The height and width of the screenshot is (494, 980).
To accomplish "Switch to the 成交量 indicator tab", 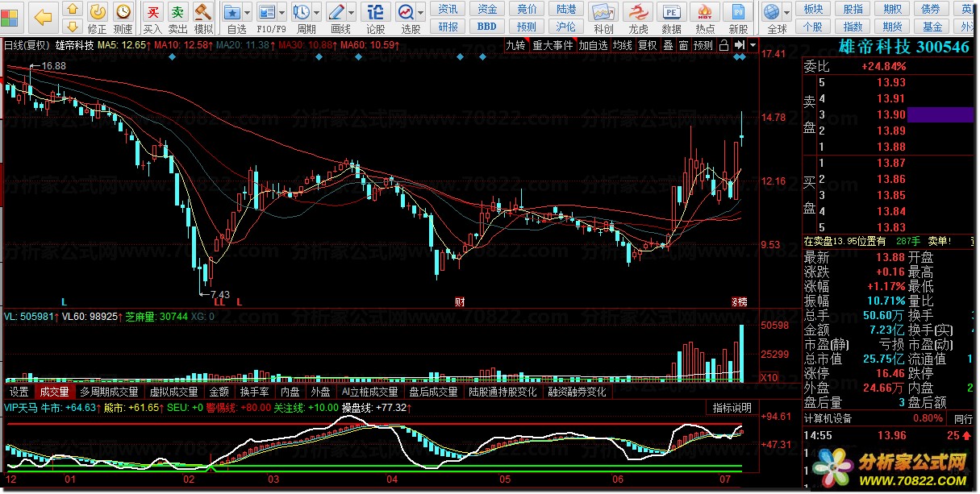I will [x=54, y=392].
